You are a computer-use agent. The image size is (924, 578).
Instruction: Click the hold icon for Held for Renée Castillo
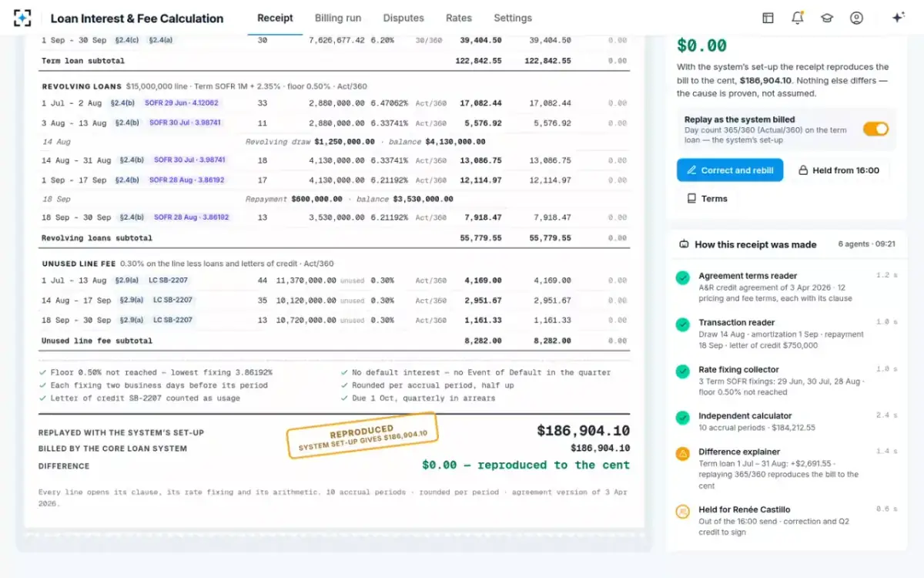pos(682,512)
